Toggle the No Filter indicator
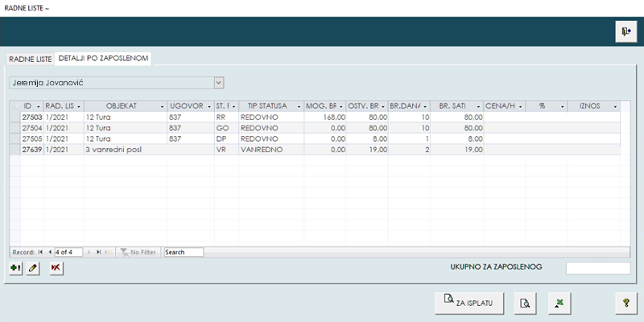This screenshot has height=322, width=644. [137, 252]
